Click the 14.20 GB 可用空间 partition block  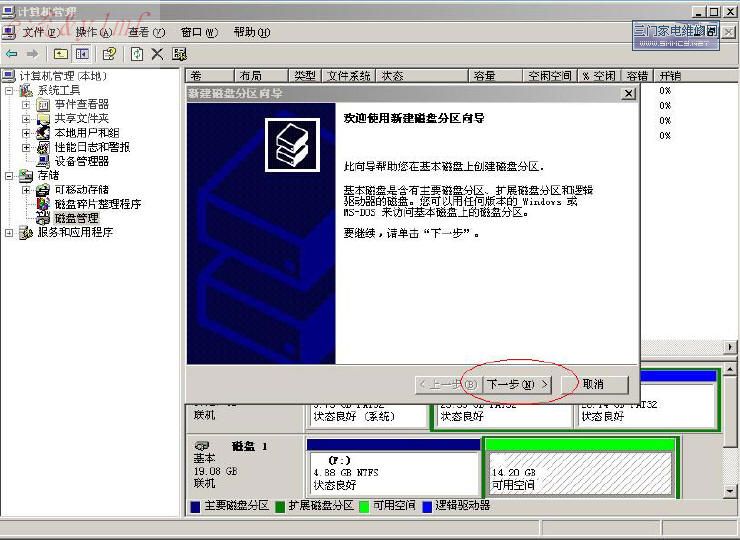pyautogui.click(x=578, y=471)
